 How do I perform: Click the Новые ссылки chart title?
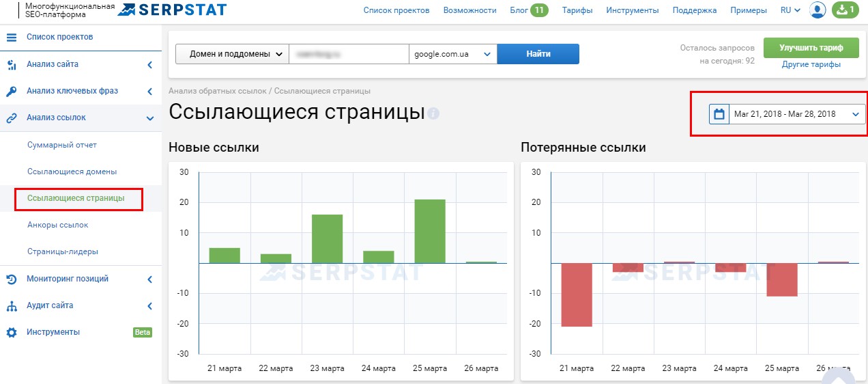click(214, 148)
